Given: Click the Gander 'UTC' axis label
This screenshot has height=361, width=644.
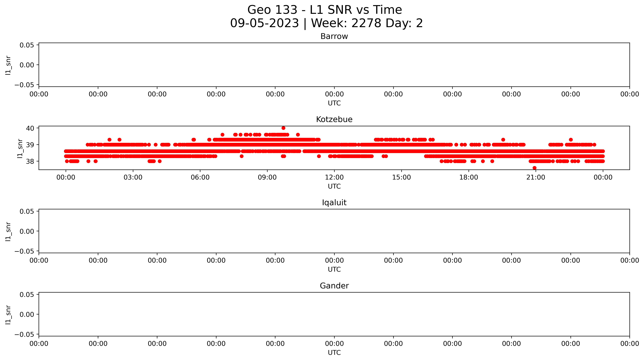Looking at the screenshot, I should pos(334,353).
